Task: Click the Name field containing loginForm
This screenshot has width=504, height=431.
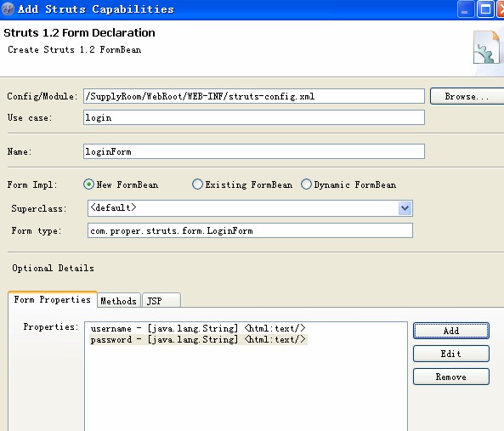Action: 254,151
